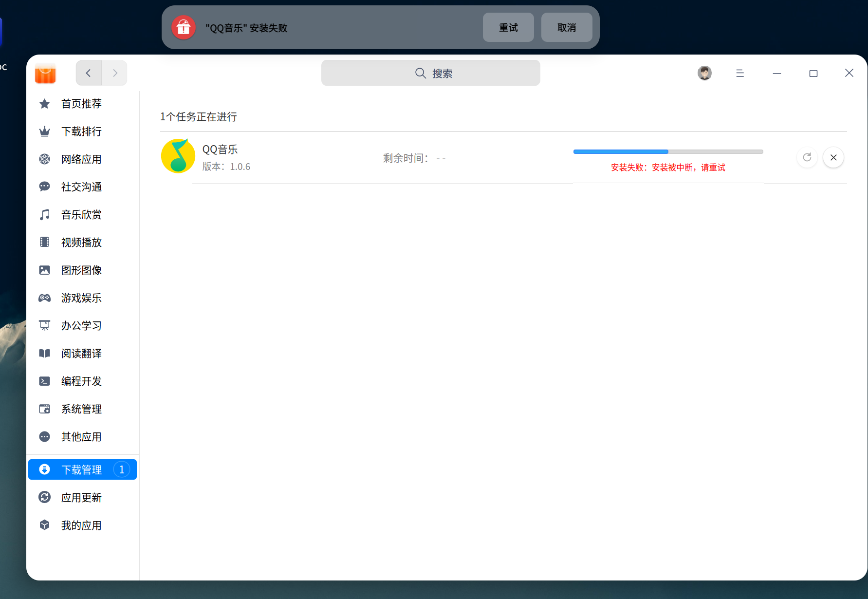Click the music note icon for 音乐欣赏
868x599 pixels.
44,215
